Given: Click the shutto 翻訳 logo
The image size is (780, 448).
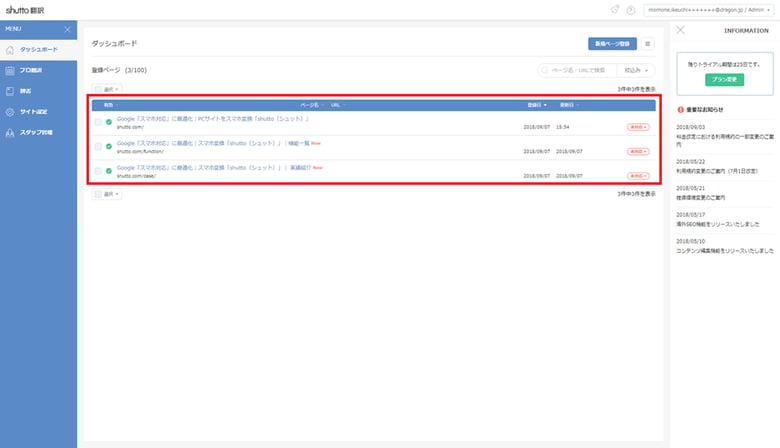Looking at the screenshot, I should [x=25, y=10].
